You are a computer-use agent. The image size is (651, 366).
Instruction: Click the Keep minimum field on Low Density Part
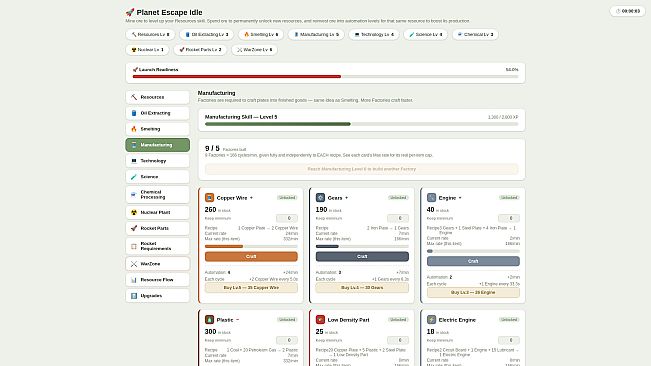coord(398,340)
